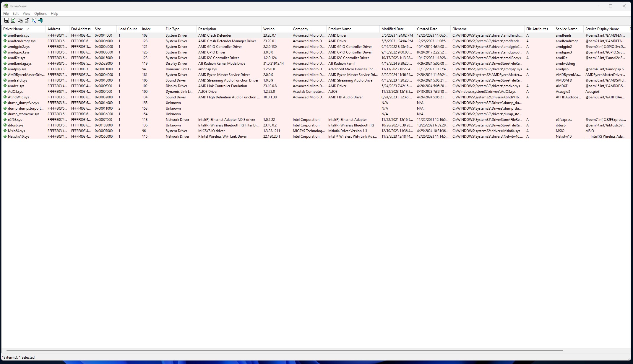Click the 'Asustek Computer...' company cell
Screen dimensions: 633x364
click(309, 92)
